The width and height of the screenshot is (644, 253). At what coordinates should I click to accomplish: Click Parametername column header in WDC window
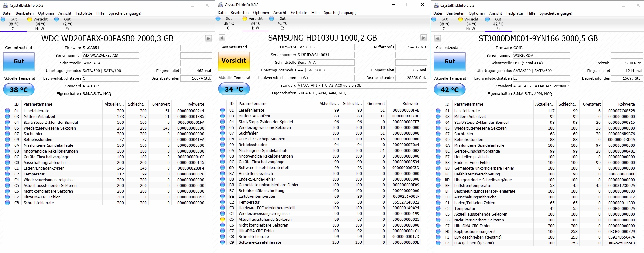62,104
